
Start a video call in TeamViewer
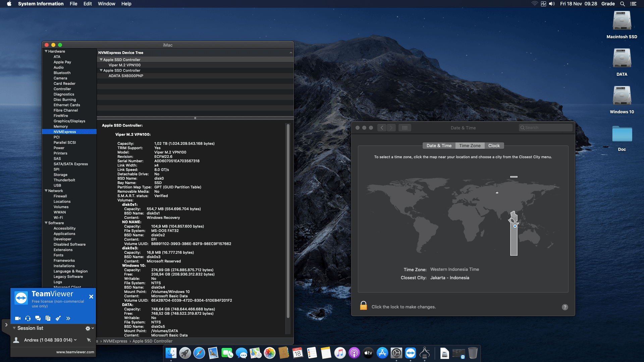[18, 318]
